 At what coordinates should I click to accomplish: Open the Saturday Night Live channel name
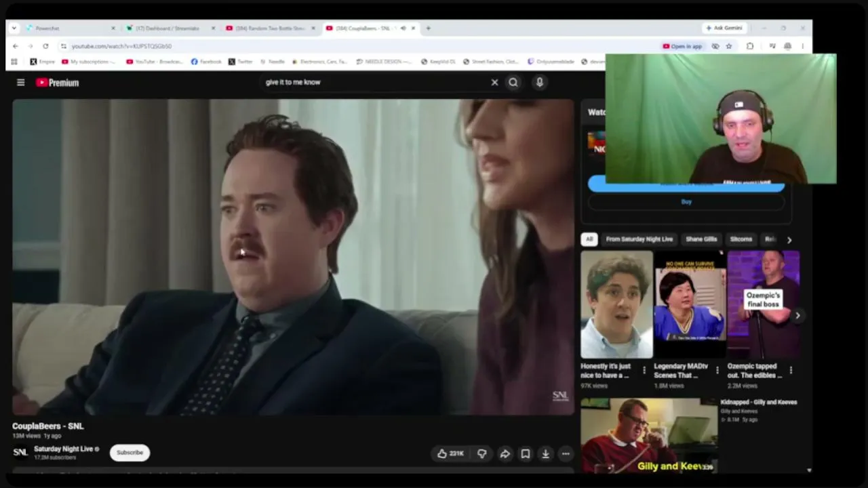click(x=63, y=449)
